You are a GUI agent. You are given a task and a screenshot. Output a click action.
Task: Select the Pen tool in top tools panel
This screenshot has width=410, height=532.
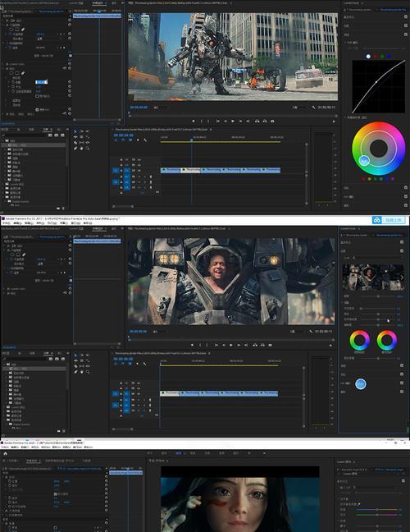click(x=75, y=149)
